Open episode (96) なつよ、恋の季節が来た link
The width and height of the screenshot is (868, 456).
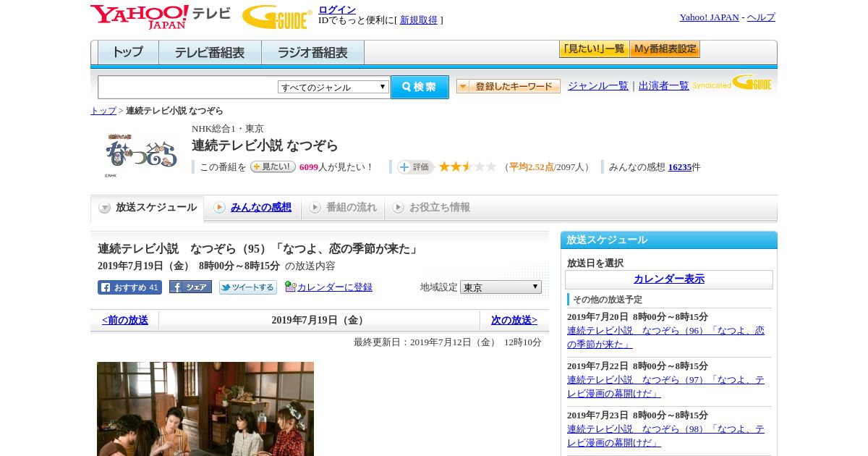pos(665,337)
